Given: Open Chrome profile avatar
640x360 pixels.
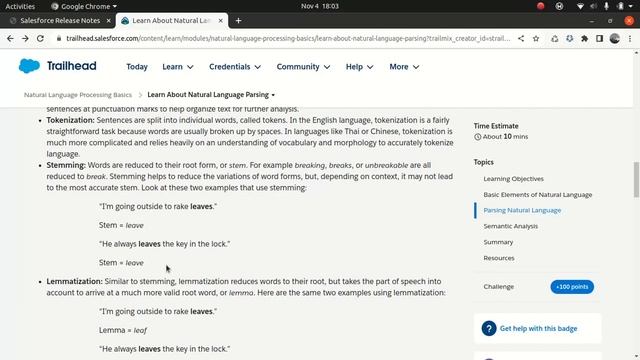Looking at the screenshot, I should point(615,38).
